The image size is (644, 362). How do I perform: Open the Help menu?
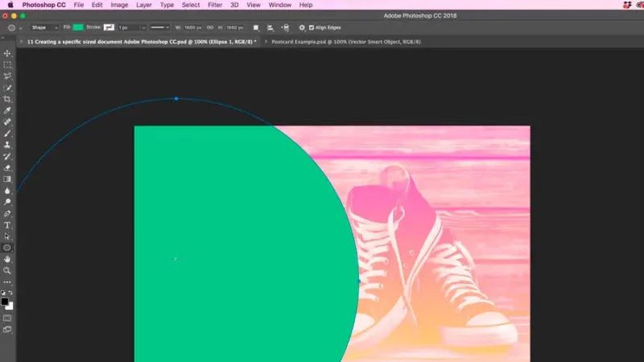point(306,5)
